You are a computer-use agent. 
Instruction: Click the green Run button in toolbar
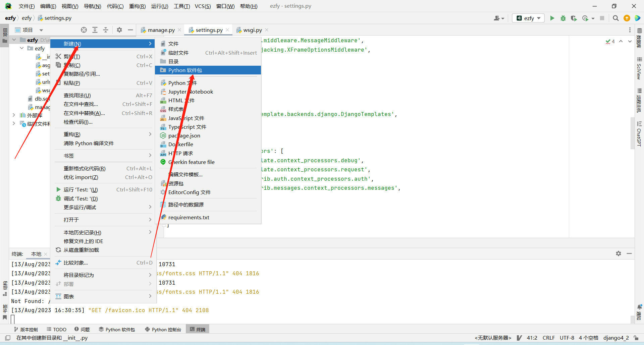point(552,18)
